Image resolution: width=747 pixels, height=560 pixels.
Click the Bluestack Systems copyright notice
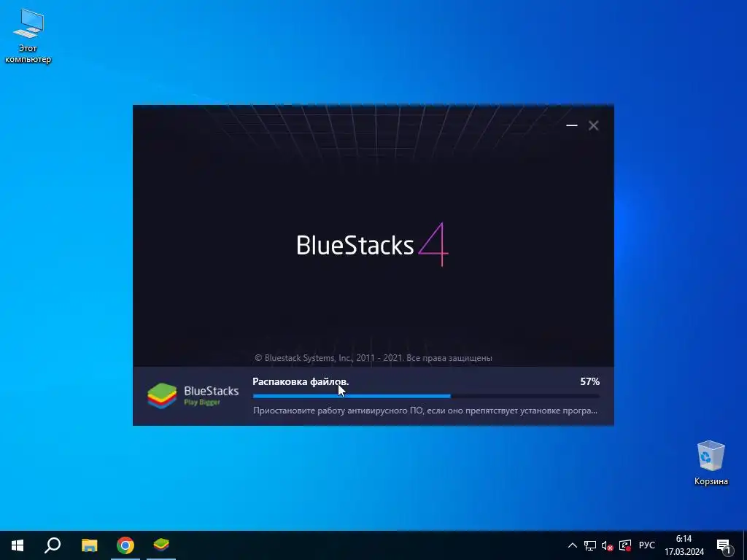[373, 357]
